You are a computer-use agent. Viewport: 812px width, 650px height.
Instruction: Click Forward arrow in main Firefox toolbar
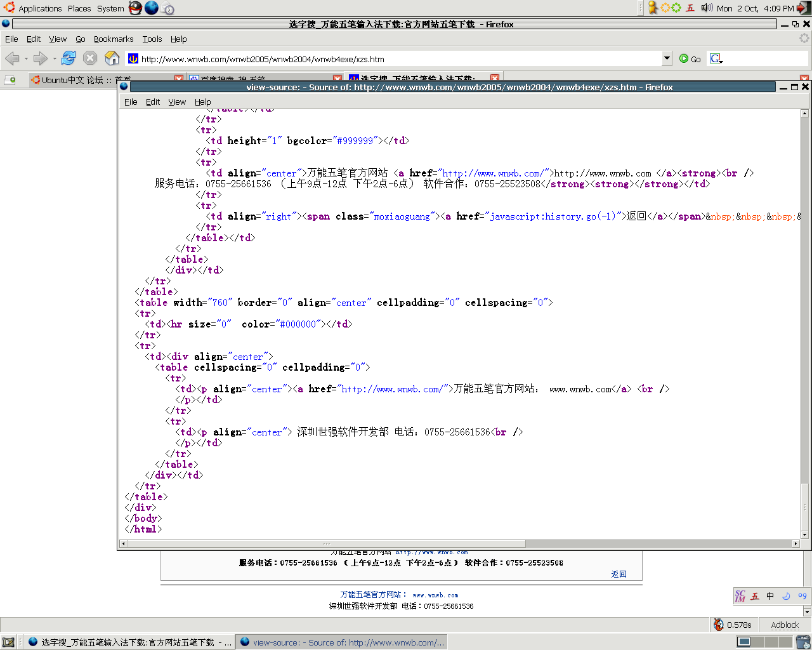41,58
